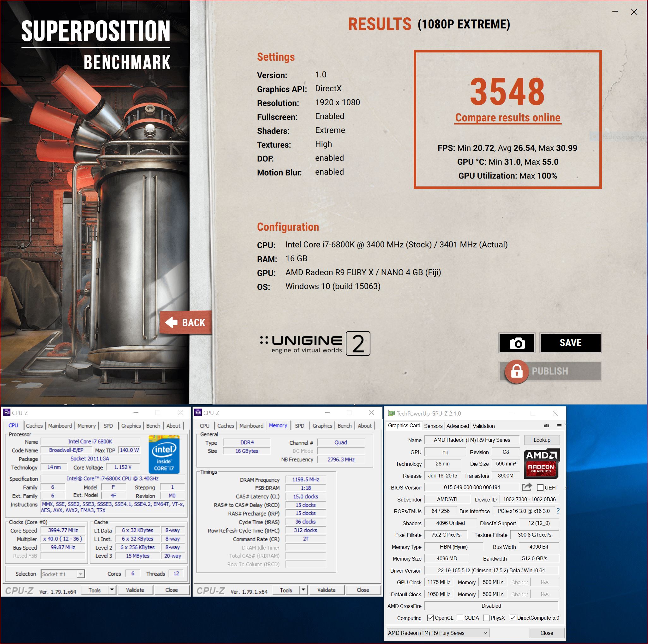Screen dimensions: 648x644
Task: Click the CAS# Latency 15.0 clocks value
Action: (x=305, y=496)
